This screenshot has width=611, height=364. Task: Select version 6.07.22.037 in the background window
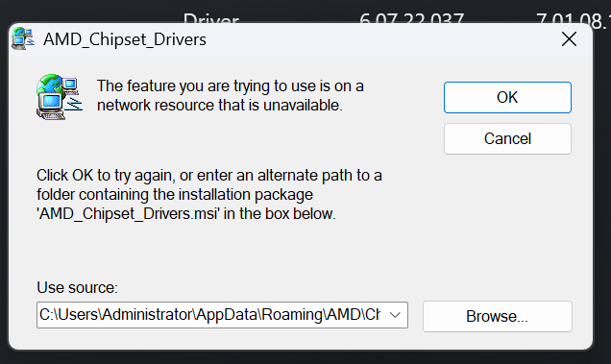[x=411, y=18]
